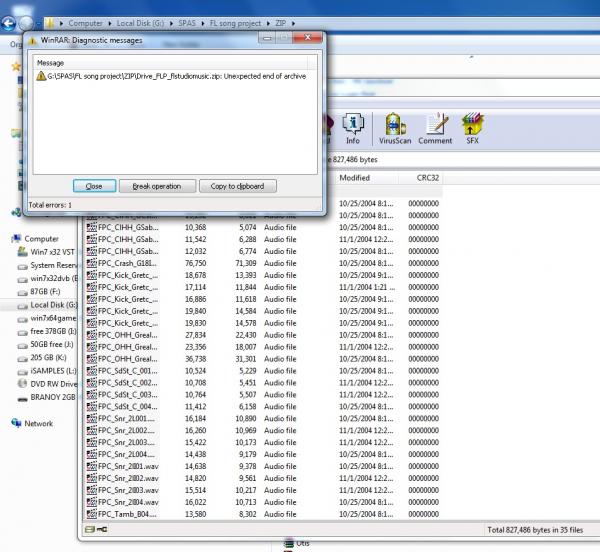
Task: Sort the file list by Modified column
Action: coord(355,178)
